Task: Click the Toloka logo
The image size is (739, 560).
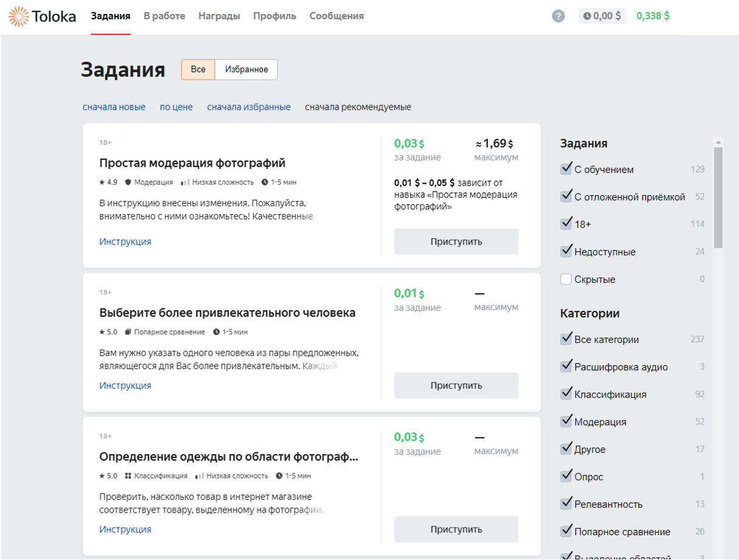Action: pos(43,16)
